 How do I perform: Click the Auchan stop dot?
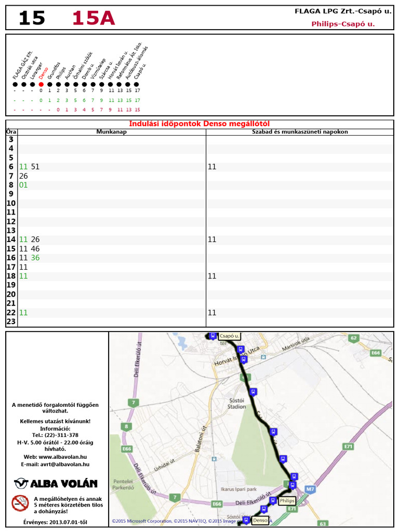coord(67,85)
